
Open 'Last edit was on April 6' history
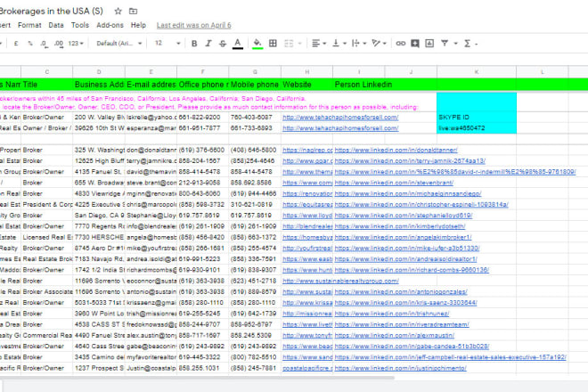194,25
